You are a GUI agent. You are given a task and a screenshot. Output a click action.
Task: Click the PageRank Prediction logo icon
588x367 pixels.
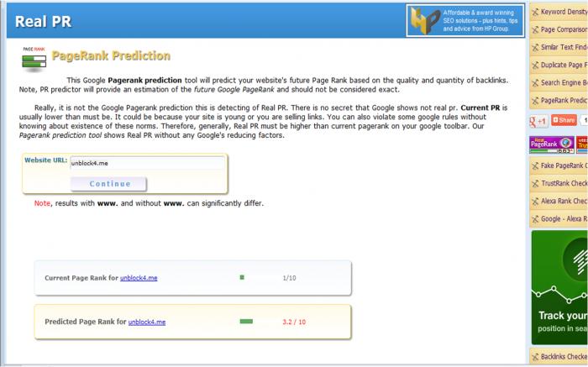point(34,60)
